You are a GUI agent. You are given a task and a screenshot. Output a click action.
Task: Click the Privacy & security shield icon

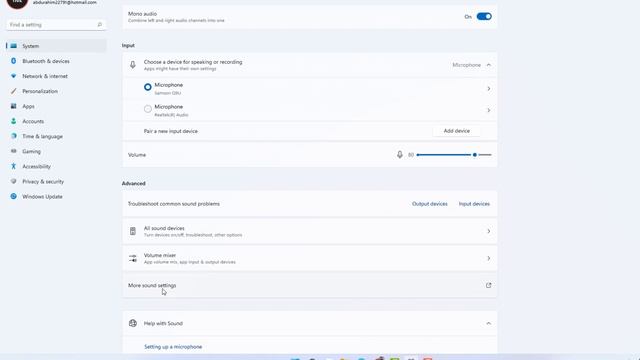pyautogui.click(x=13, y=181)
